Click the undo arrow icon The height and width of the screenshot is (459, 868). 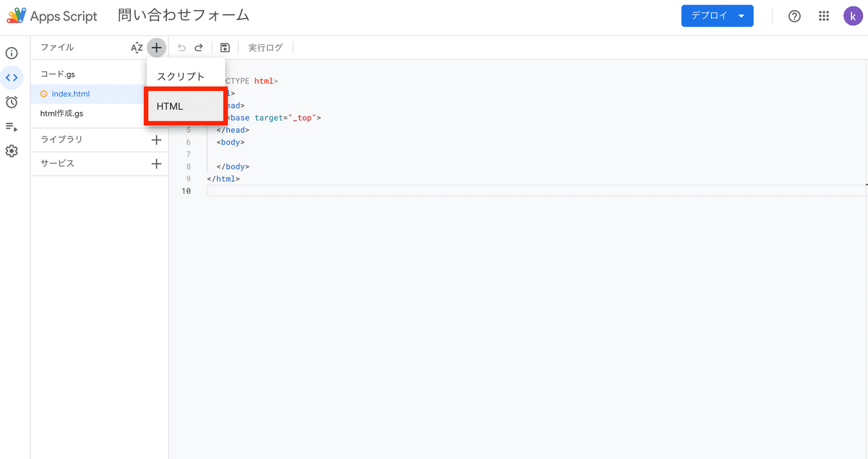(x=182, y=48)
